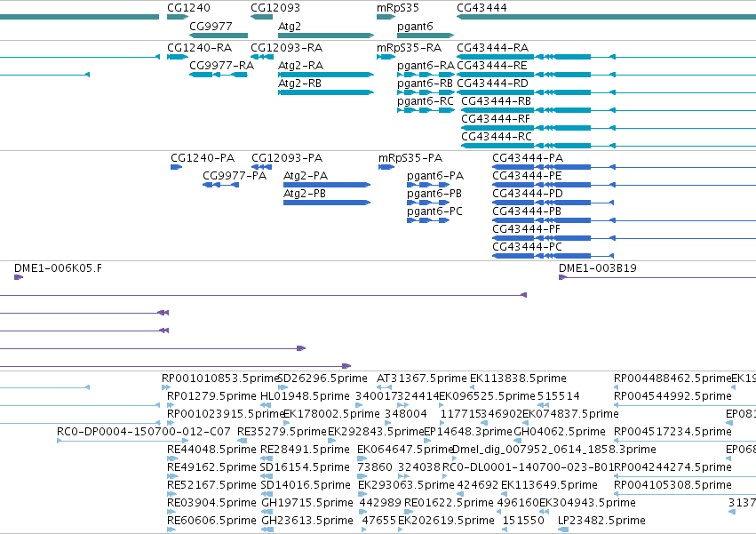Image resolution: width=756 pixels, height=534 pixels.
Task: Select the DME1-006K05.F clone feature
Action: (19, 277)
